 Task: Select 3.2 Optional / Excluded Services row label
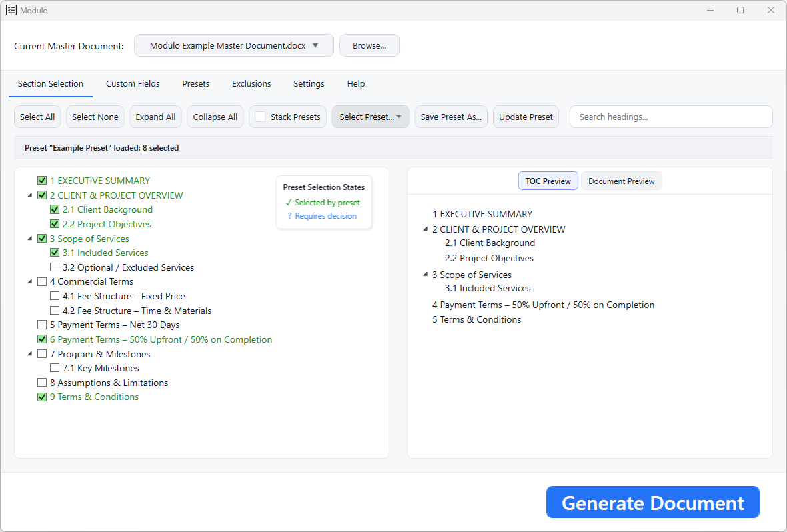(128, 267)
